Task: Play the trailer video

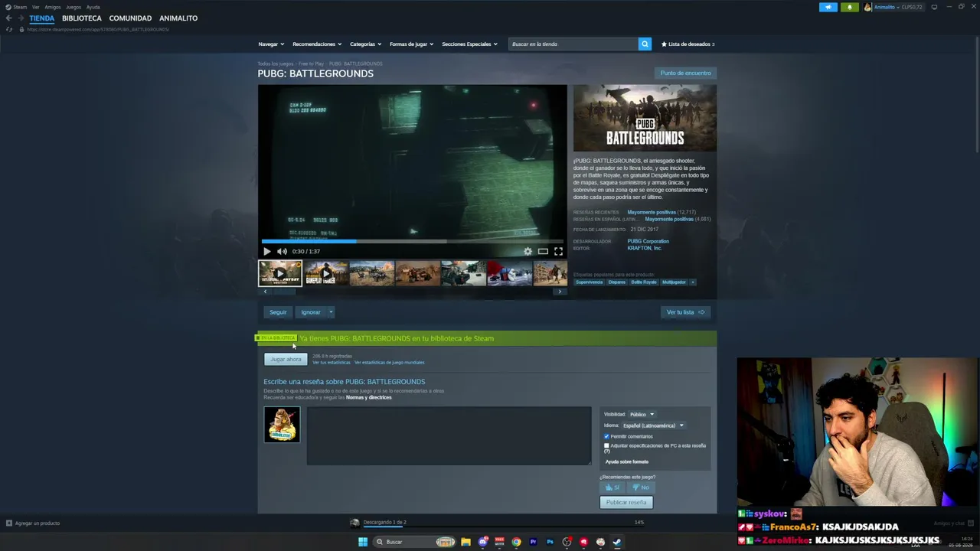Action: point(266,251)
